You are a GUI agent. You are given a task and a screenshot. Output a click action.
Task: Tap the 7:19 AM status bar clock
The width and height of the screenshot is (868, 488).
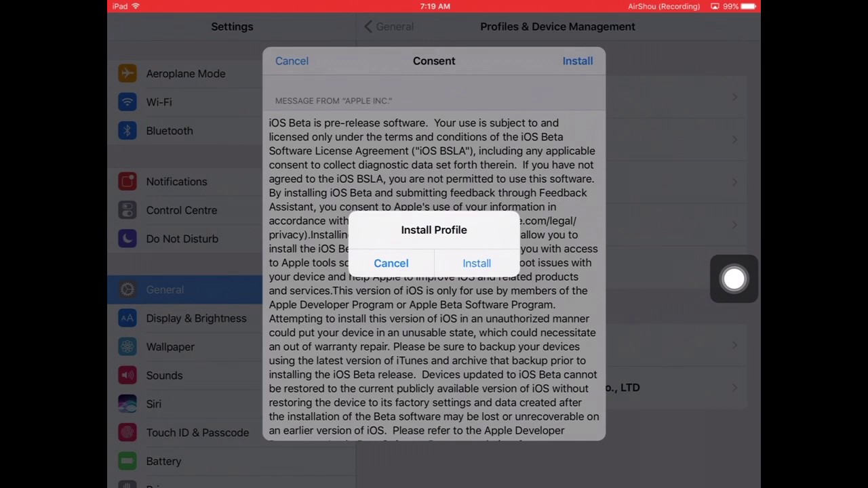435,6
